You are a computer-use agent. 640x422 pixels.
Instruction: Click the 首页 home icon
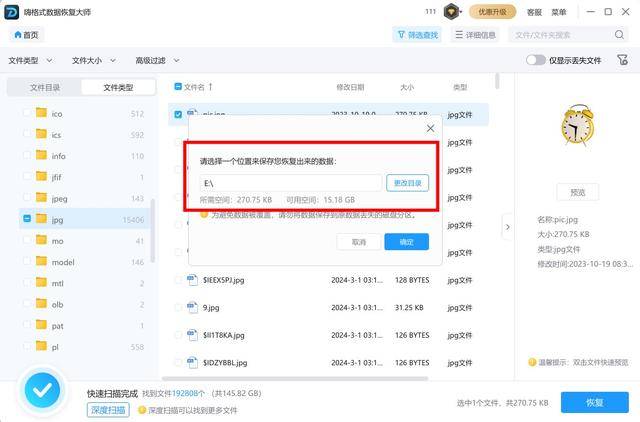tap(27, 35)
